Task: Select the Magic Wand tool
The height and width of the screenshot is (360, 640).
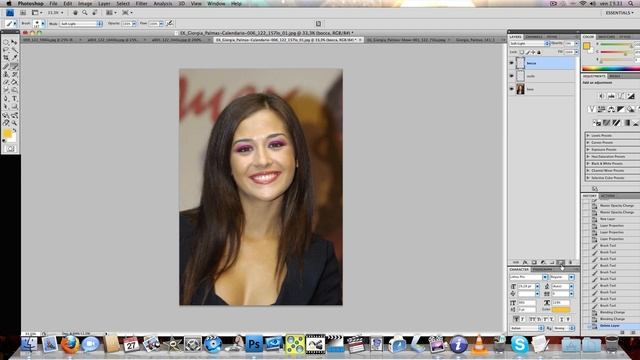Action: point(14,50)
